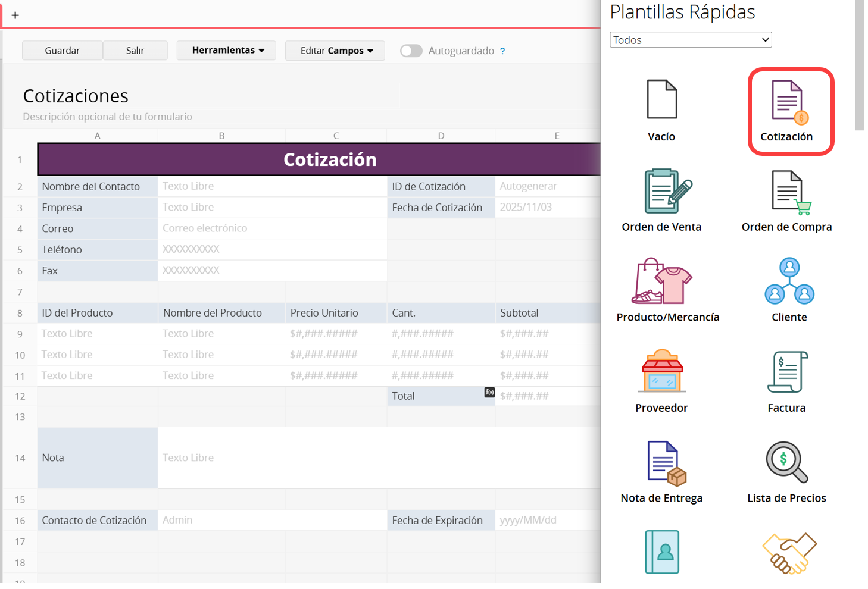Image resolution: width=868 pixels, height=589 pixels.
Task: Toggle the Autoguardado switch
Action: [x=411, y=51]
